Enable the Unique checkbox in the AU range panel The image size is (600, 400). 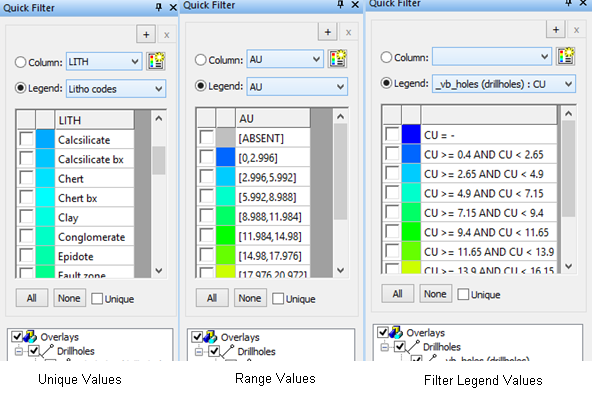279,298
